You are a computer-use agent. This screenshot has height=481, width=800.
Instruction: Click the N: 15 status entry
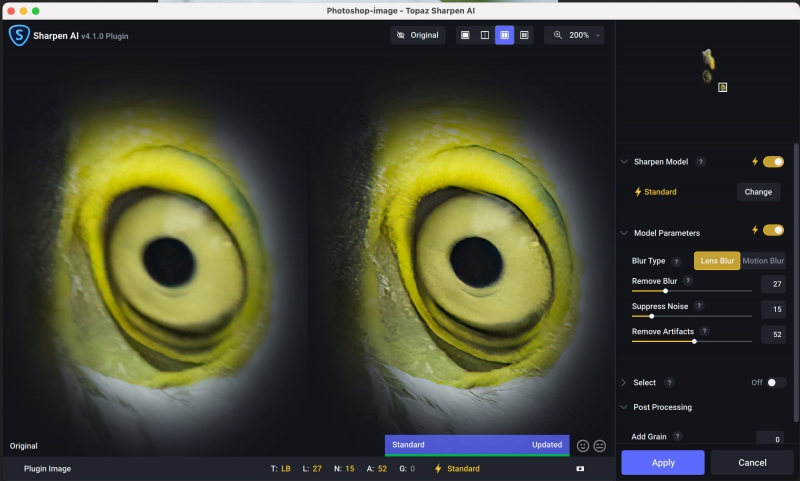pos(344,469)
